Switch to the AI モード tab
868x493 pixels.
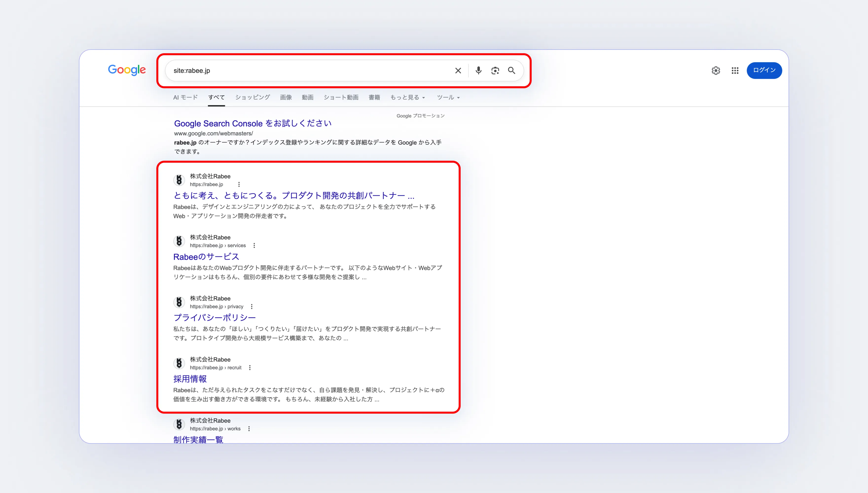pos(185,98)
